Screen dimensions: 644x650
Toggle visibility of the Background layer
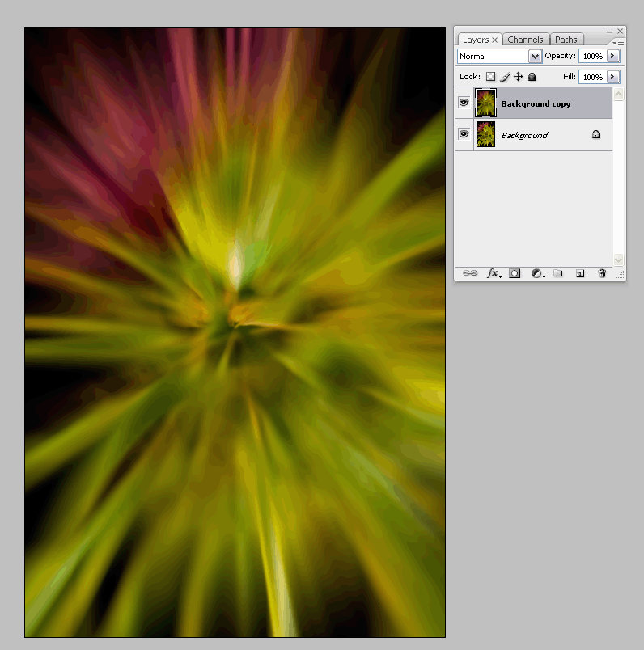point(464,135)
